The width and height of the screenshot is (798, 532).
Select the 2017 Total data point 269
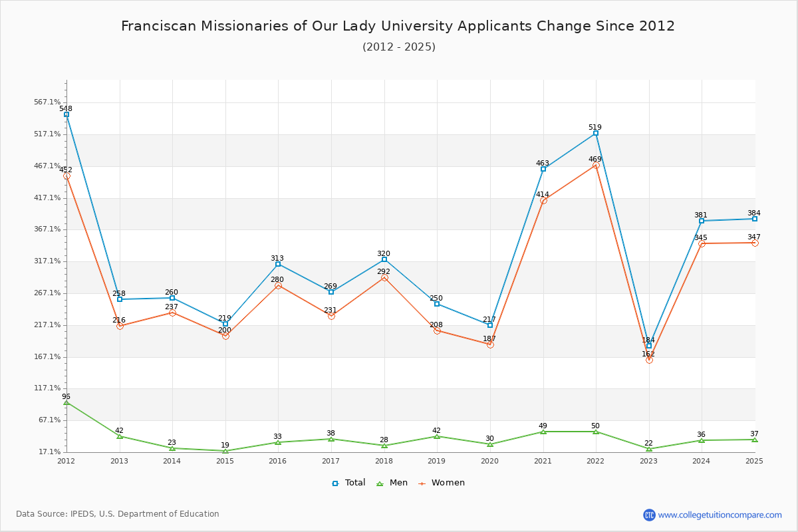coord(331,292)
